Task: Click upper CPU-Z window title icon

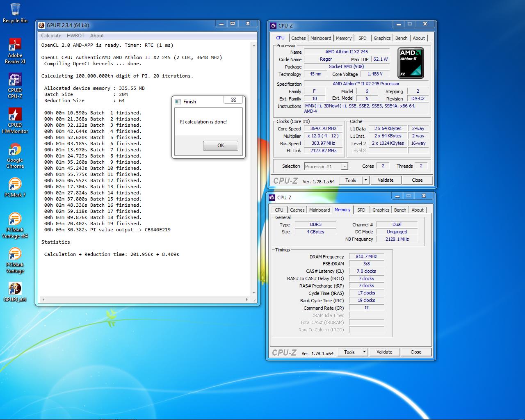Action: (x=273, y=26)
